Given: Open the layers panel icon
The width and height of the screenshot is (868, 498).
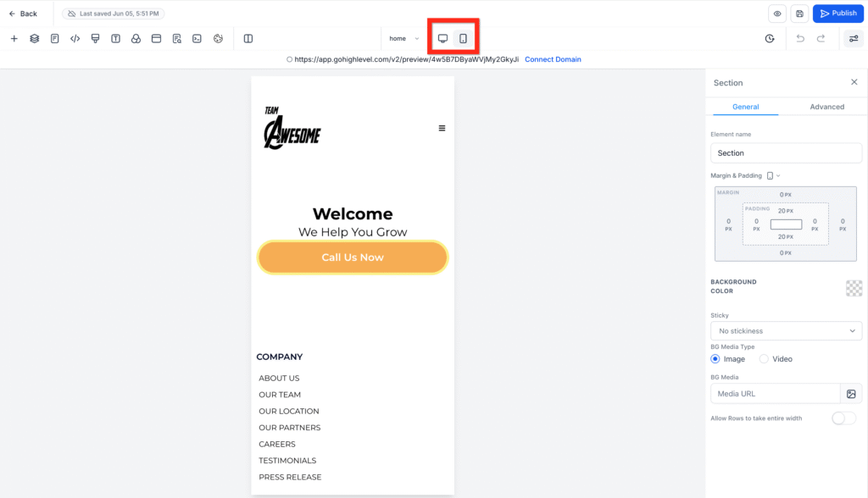Looking at the screenshot, I should pyautogui.click(x=34, y=39).
